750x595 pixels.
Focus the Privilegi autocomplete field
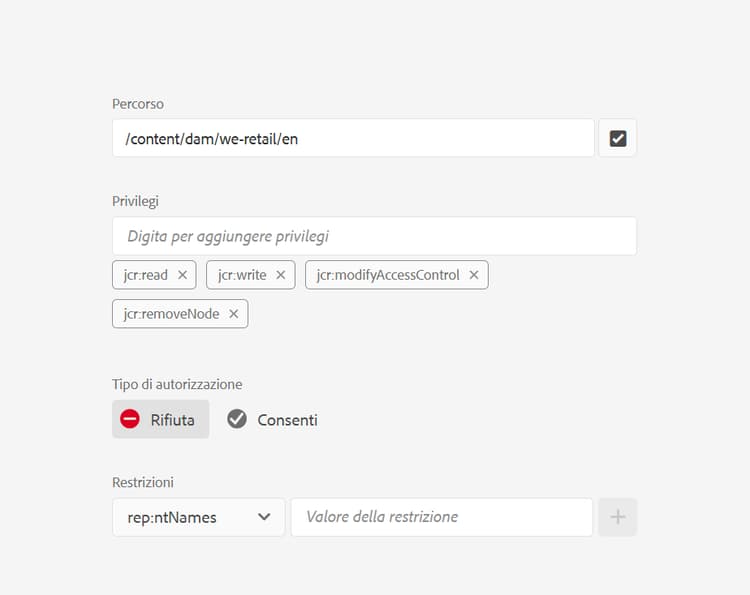point(374,236)
